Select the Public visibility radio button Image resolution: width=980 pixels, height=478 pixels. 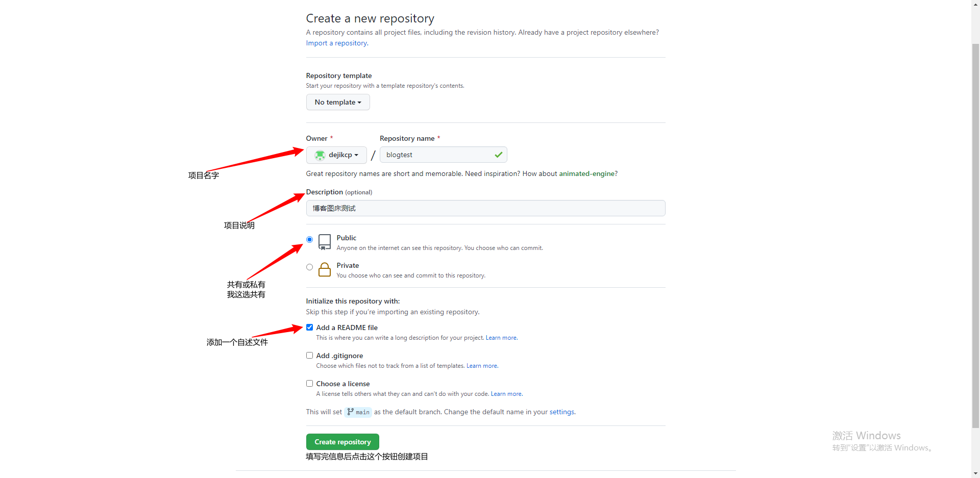click(309, 240)
